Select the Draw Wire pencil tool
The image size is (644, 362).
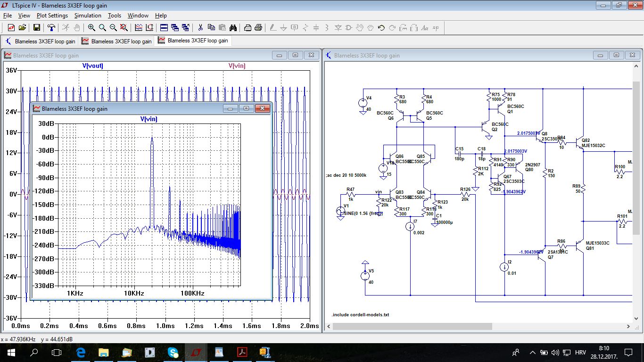273,28
